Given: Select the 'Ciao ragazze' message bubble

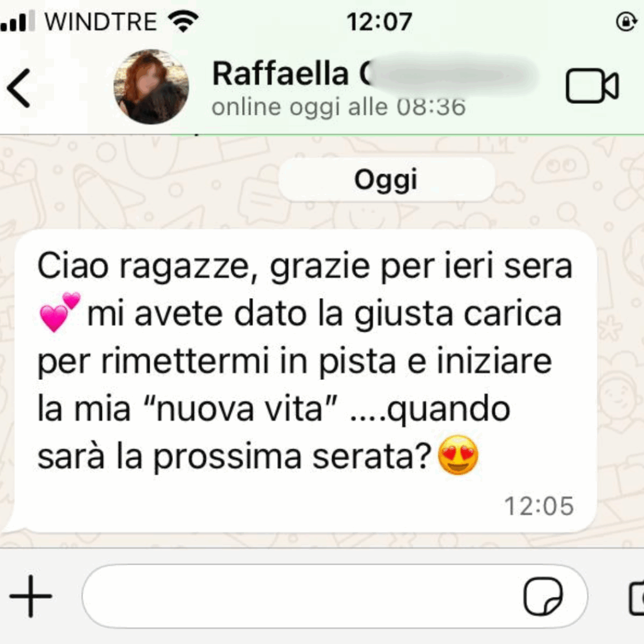Looking at the screenshot, I should pyautogui.click(x=305, y=380).
